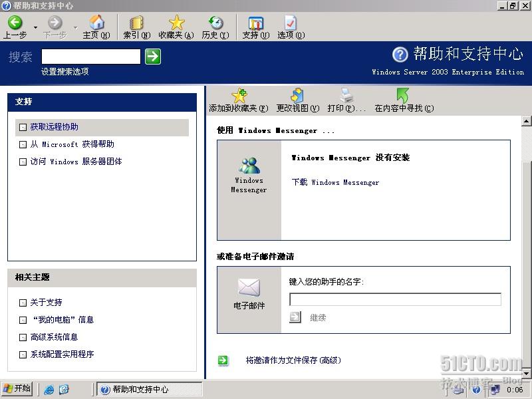Viewport: 532px width, 399px height.
Task: Click the 使用 Windows Messenger heading
Action: 275,130
